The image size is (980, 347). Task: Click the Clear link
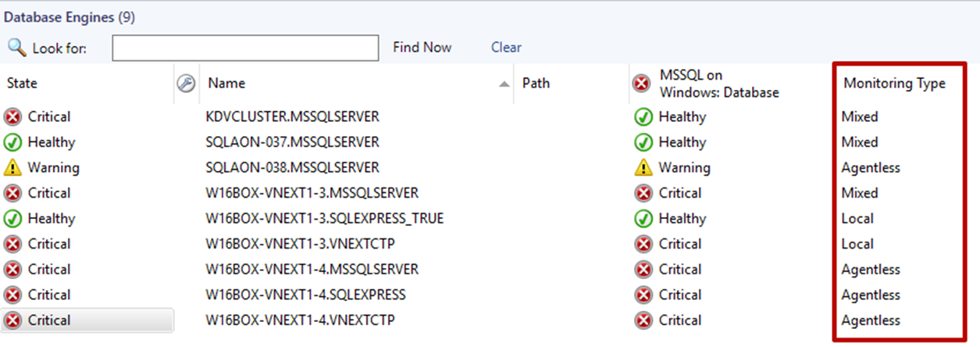(x=506, y=48)
